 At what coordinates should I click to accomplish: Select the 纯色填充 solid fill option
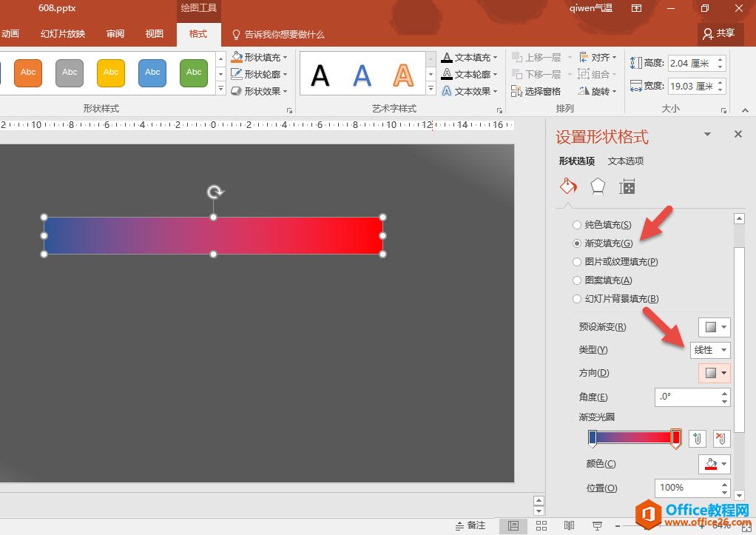click(x=578, y=225)
